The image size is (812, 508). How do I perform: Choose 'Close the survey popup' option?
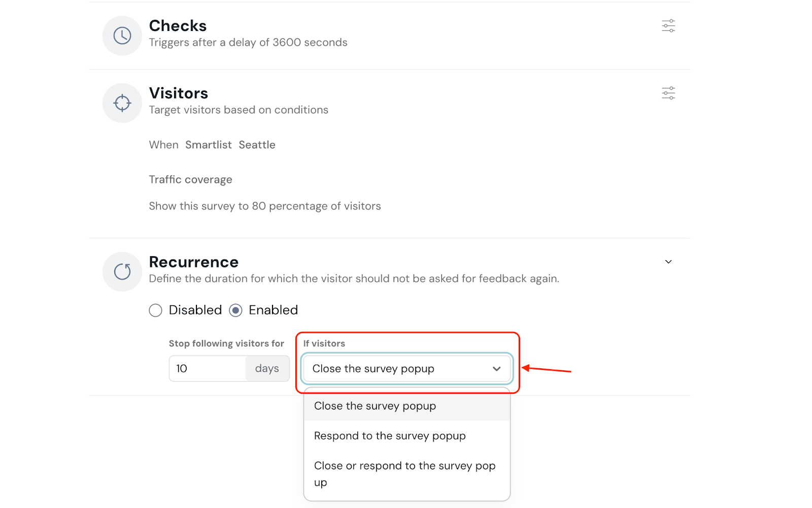pos(375,406)
